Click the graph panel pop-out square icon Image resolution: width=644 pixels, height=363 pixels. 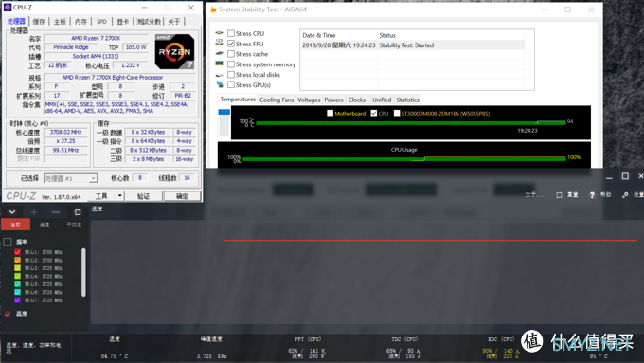click(78, 212)
